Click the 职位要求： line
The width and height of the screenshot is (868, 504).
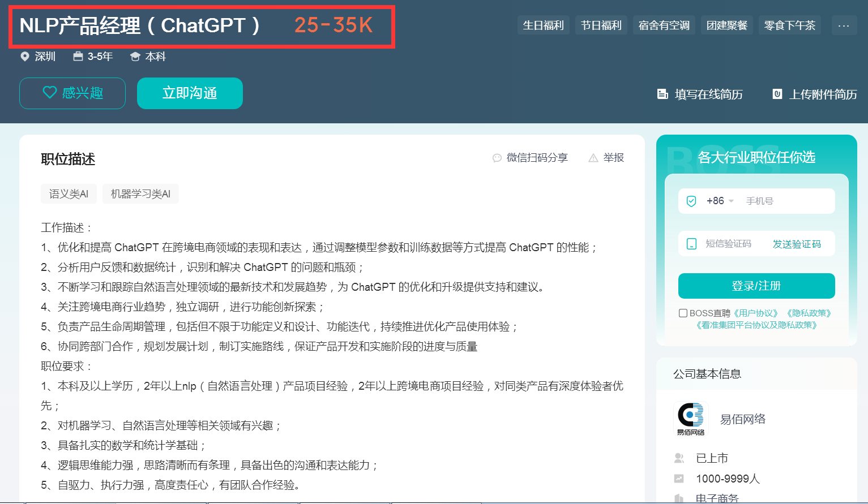coord(67,366)
